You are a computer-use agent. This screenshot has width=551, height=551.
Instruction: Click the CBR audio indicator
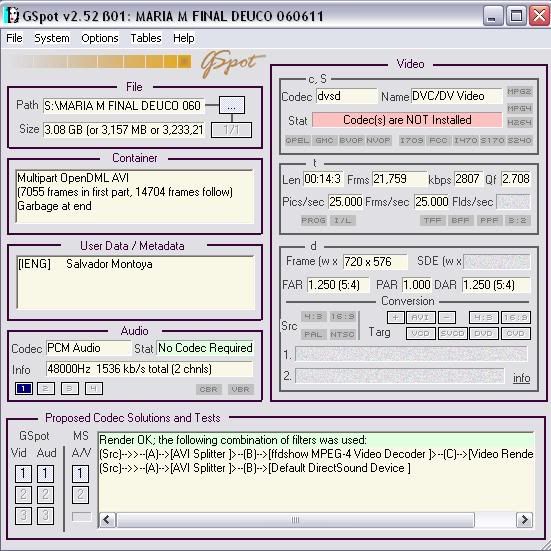[x=209, y=389]
